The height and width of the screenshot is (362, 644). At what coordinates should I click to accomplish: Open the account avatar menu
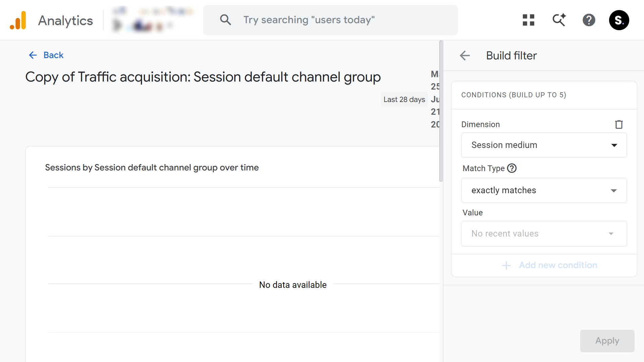(x=619, y=20)
